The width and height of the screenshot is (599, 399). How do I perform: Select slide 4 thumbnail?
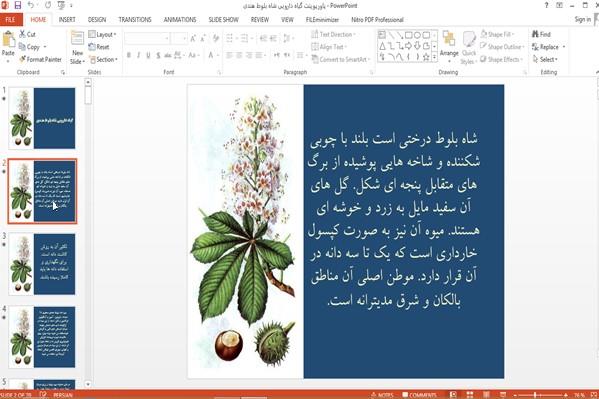tap(42, 337)
